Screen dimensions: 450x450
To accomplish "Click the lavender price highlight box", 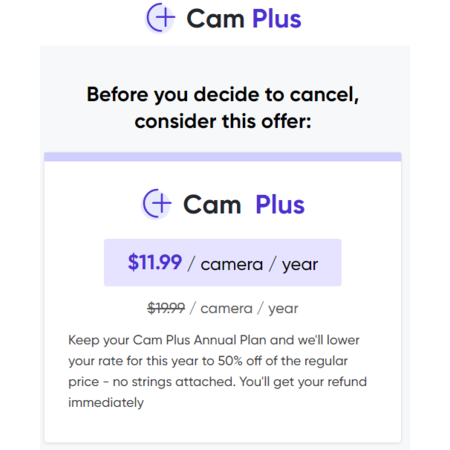I will (223, 262).
